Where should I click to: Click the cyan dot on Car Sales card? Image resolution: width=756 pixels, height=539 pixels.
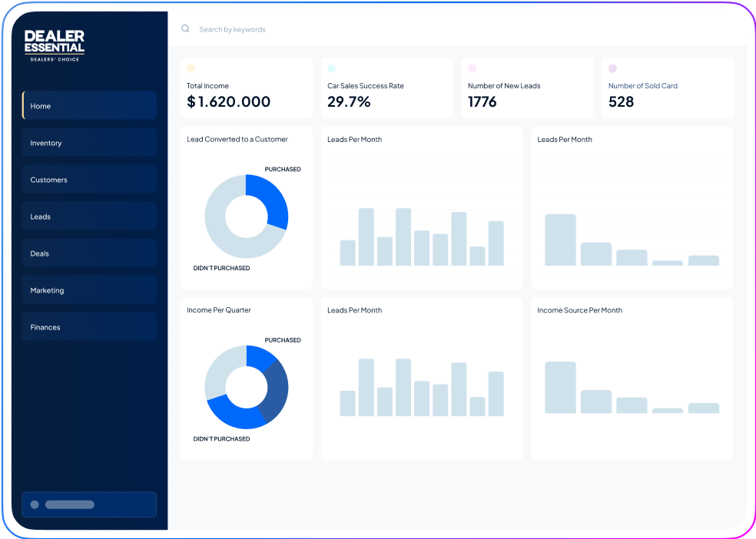click(x=332, y=68)
